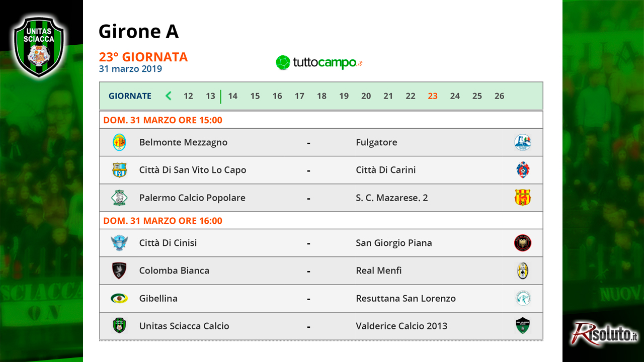Click the Unitas Sciacca shield logo
This screenshot has width=644, height=362.
click(x=39, y=46)
